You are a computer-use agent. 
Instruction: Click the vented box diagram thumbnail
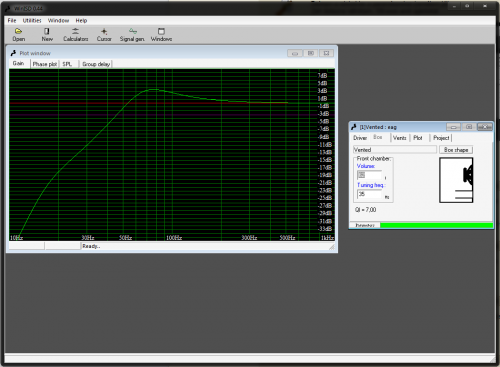(456, 180)
